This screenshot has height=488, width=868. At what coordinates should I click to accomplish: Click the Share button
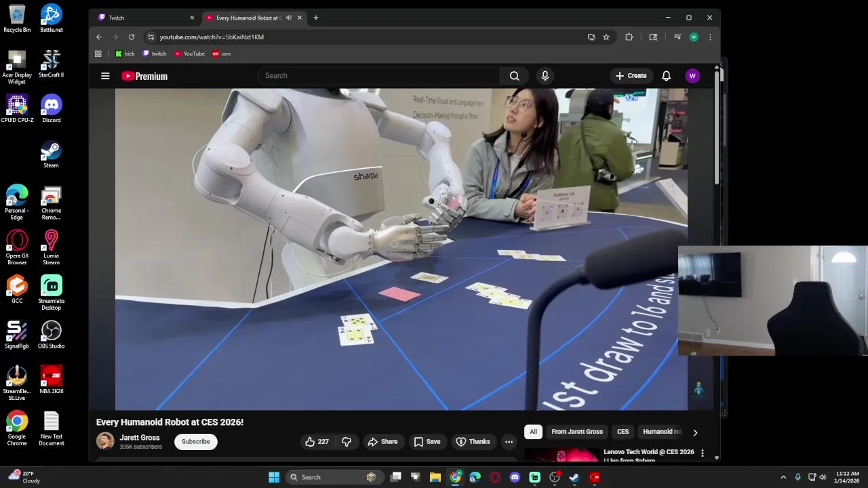coord(382,442)
